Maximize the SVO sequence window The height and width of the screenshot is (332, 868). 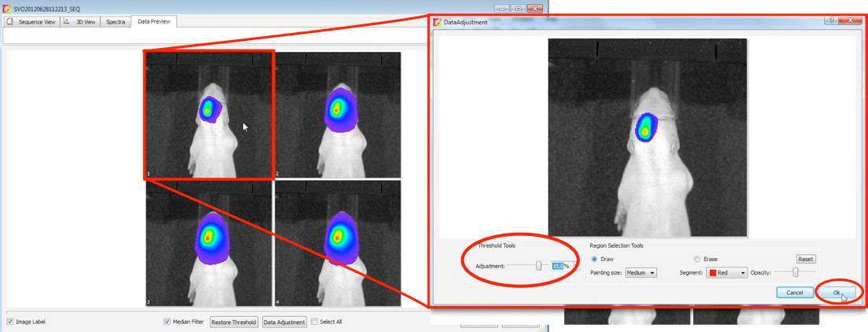click(x=518, y=9)
